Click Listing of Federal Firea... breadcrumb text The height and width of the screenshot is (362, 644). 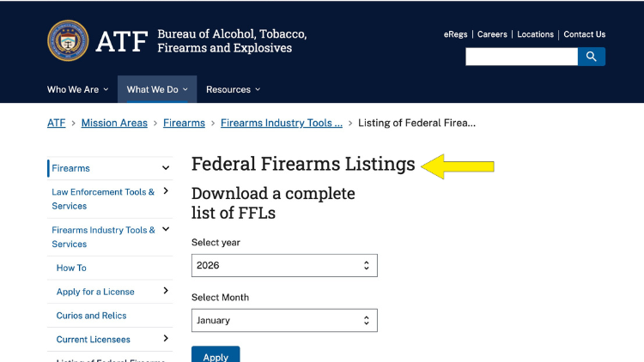(x=416, y=124)
